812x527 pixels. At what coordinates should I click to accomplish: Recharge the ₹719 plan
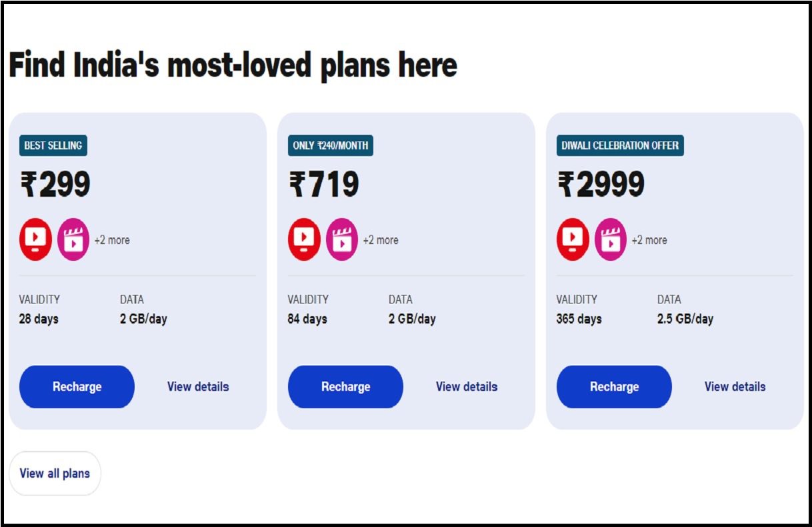[x=345, y=387]
